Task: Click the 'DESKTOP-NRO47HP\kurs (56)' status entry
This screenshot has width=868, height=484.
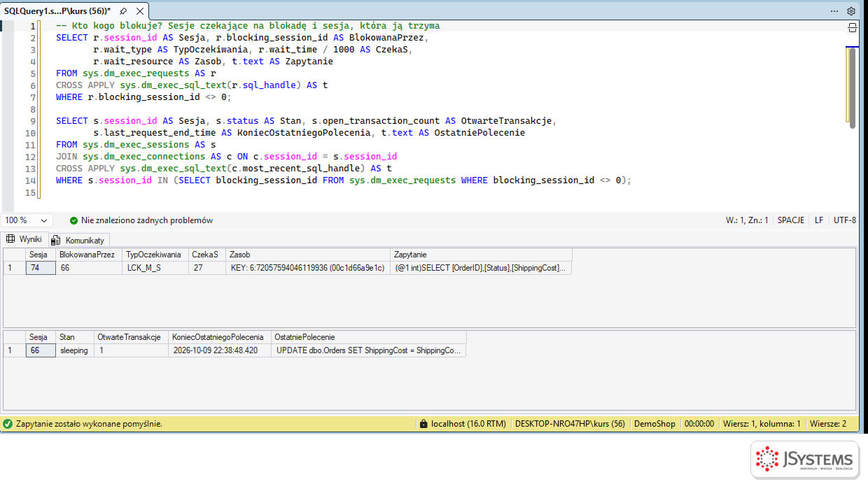Action: [570, 424]
